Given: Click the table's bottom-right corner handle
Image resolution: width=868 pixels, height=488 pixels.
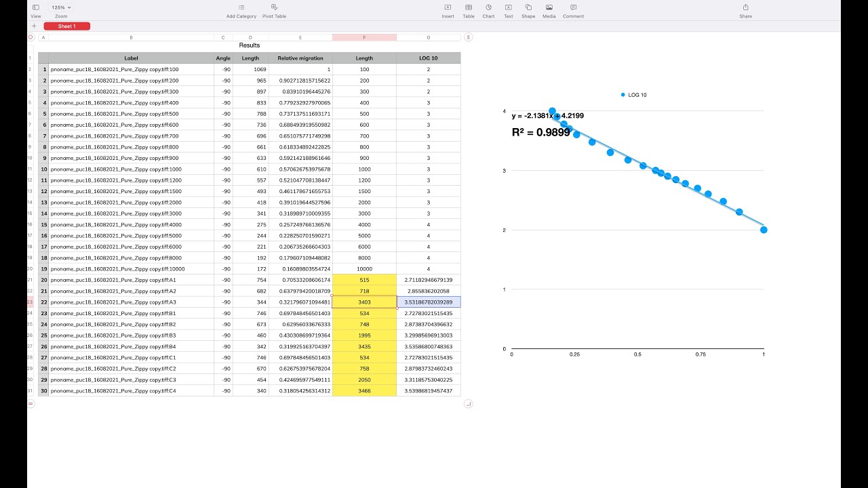Looking at the screenshot, I should (468, 404).
